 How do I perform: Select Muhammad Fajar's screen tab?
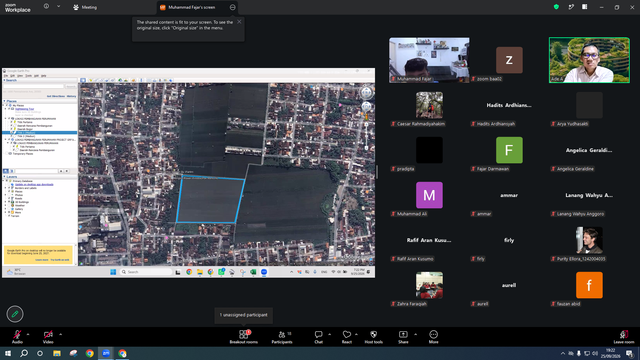191,7
